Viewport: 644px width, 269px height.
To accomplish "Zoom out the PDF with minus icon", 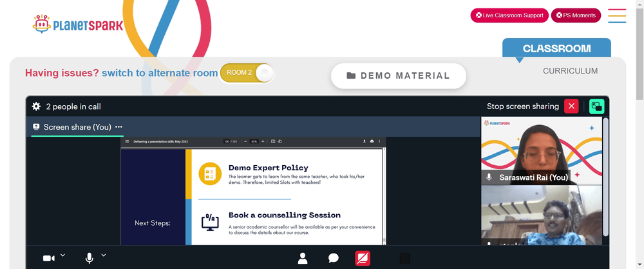I will point(245,141).
